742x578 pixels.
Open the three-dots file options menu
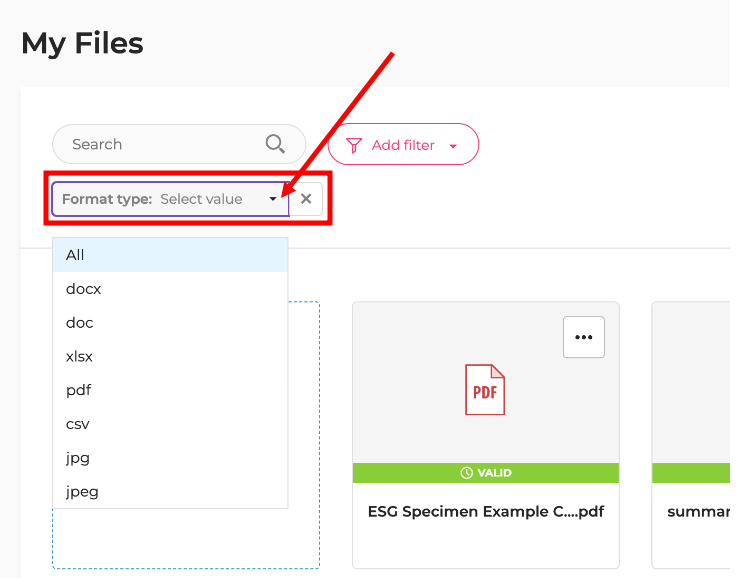pyautogui.click(x=584, y=337)
